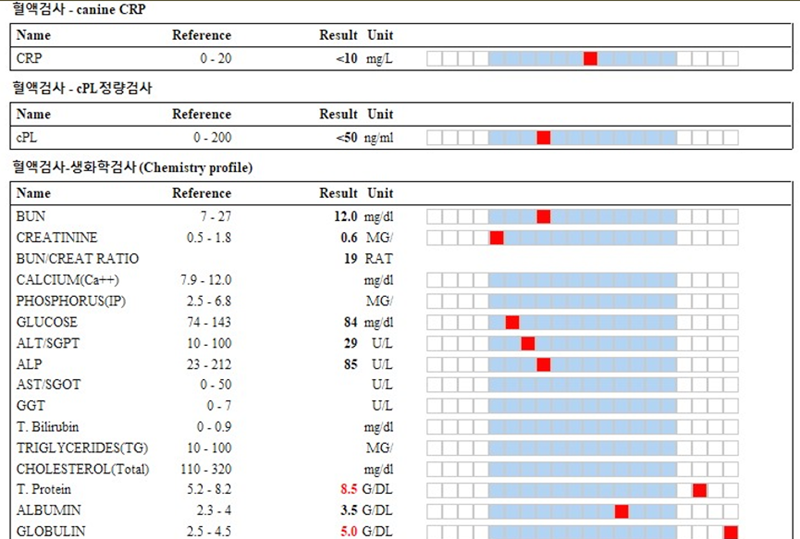Click the CREATININE row name

pos(57,238)
